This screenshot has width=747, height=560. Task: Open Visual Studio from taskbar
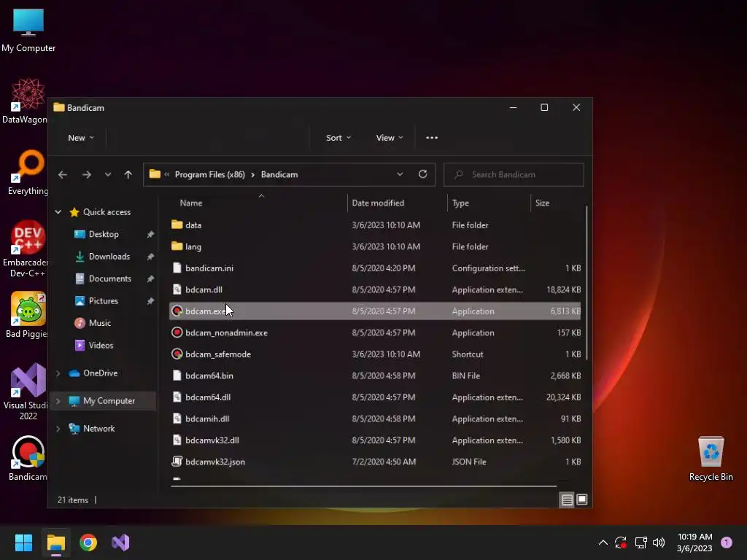pos(120,542)
